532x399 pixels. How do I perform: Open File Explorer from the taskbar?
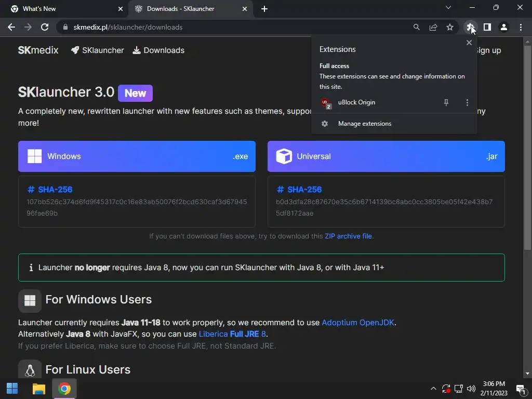pyautogui.click(x=38, y=389)
